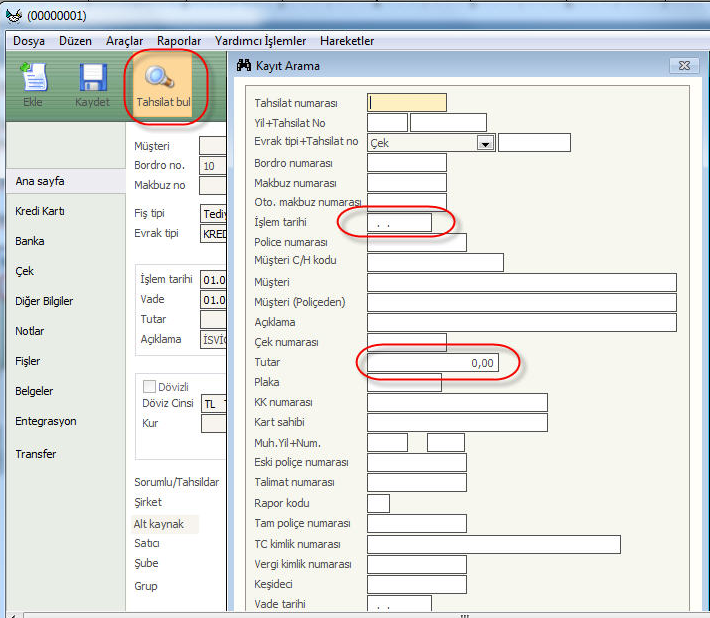Click the binoculars icon in Kayıt Arama title
This screenshot has height=618, width=710.
(243, 66)
